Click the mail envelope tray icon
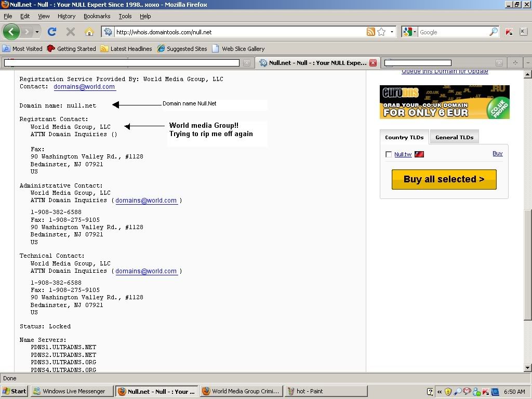The image size is (532, 399). [467, 391]
